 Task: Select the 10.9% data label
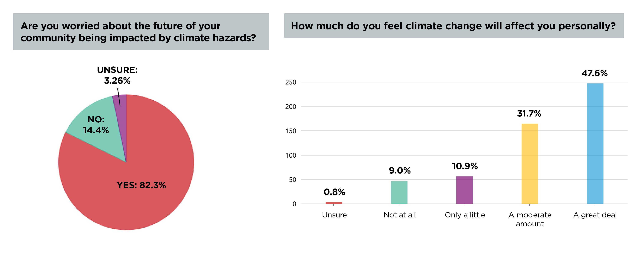(x=465, y=166)
